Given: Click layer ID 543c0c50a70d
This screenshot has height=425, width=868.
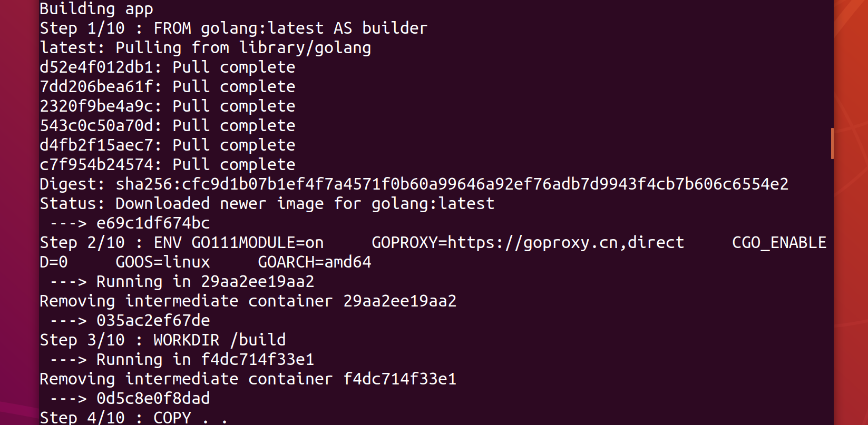Looking at the screenshot, I should pyautogui.click(x=96, y=126).
